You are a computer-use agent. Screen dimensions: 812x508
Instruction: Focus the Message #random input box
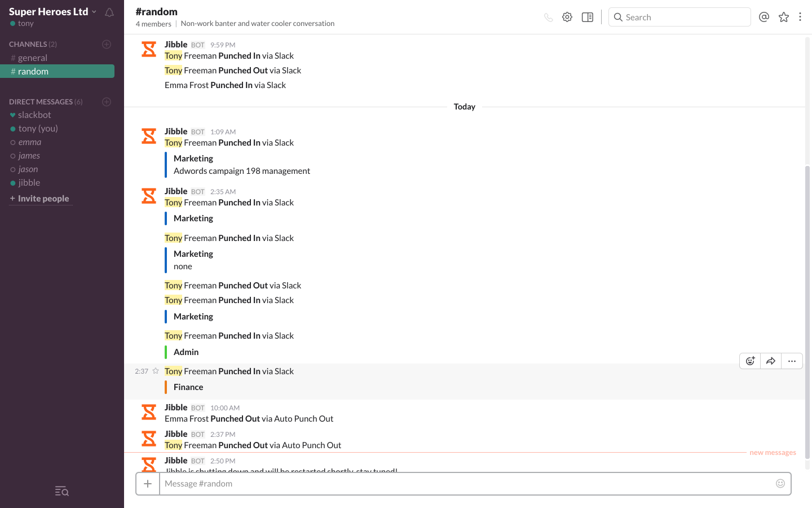465,484
